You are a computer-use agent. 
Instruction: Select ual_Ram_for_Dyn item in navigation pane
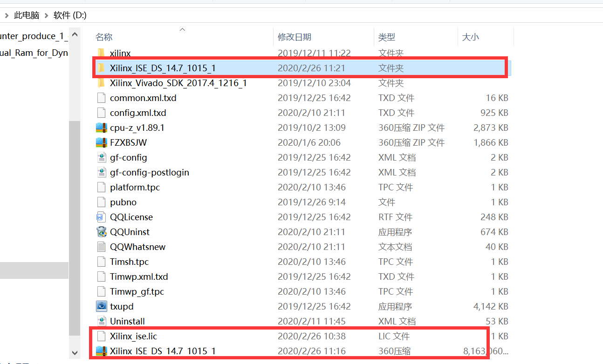click(x=34, y=53)
